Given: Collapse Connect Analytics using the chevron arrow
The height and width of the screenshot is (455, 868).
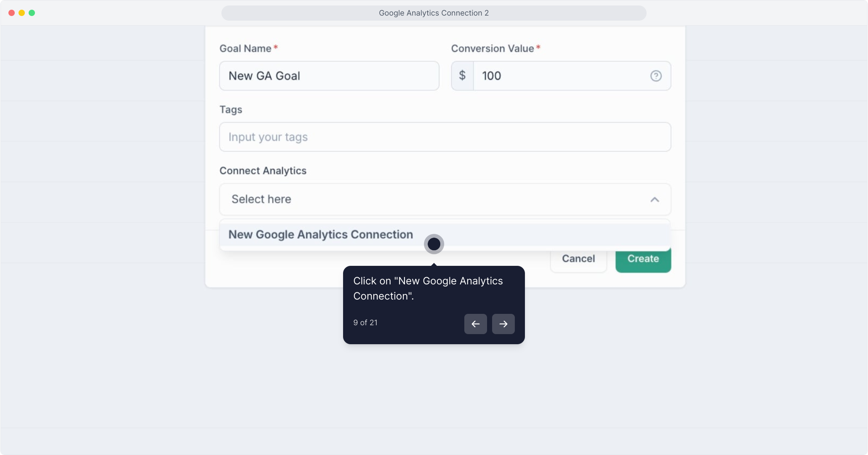Looking at the screenshot, I should (x=654, y=200).
